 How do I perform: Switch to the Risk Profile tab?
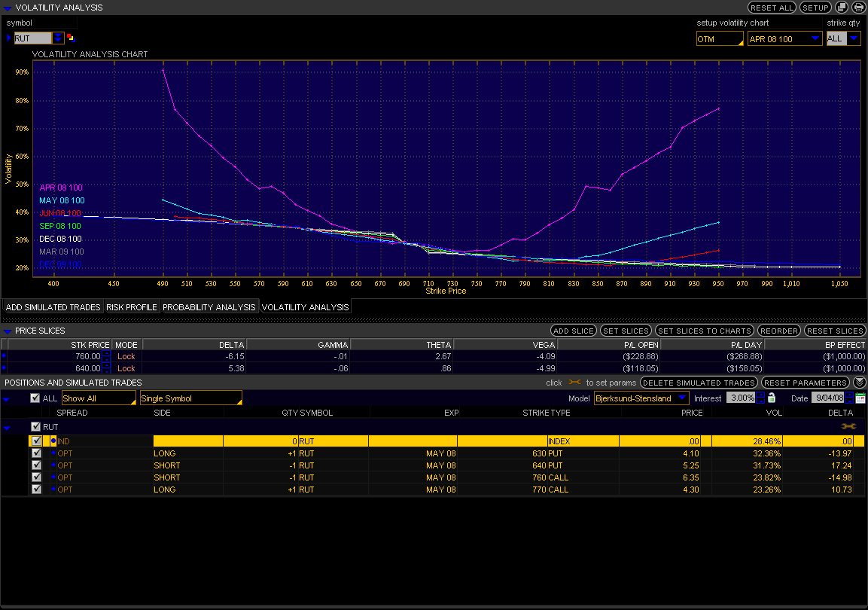click(131, 307)
